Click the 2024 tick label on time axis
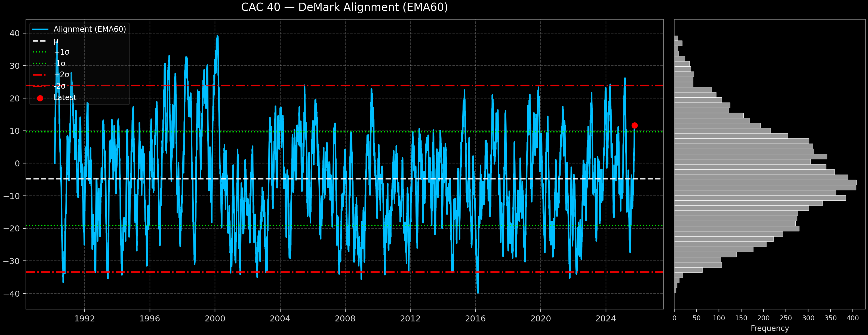Viewport: 868px width, 335px height. (x=605, y=318)
